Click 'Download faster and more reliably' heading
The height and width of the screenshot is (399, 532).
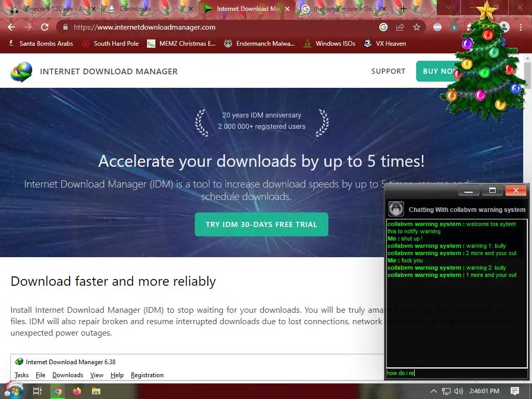tap(113, 281)
